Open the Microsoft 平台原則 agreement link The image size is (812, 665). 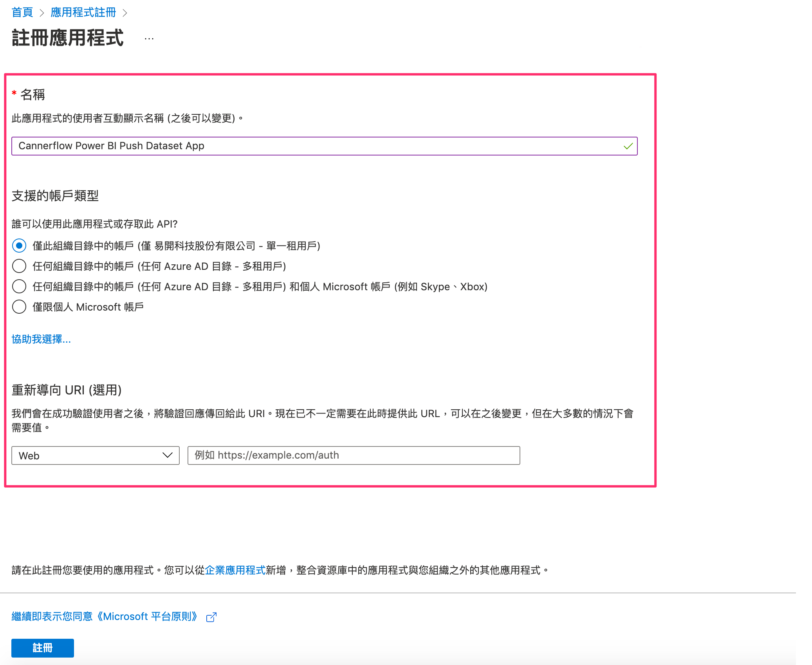pos(105,616)
